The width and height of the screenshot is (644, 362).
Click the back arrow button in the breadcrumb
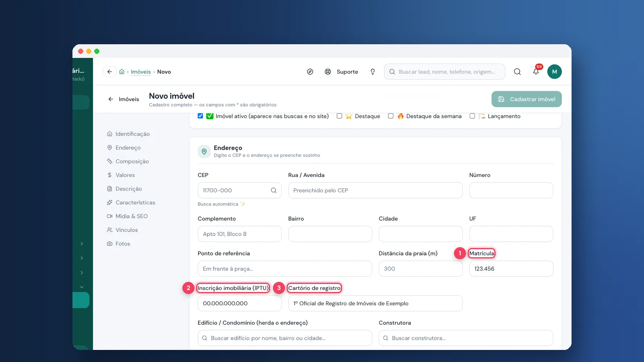(x=109, y=72)
